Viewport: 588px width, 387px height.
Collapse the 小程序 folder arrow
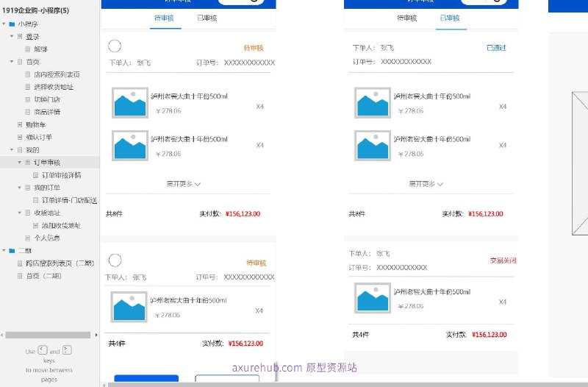tap(4, 24)
